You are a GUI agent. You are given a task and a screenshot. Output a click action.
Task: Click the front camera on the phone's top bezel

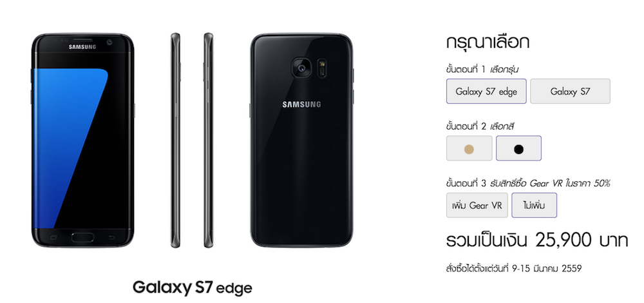[x=110, y=43]
